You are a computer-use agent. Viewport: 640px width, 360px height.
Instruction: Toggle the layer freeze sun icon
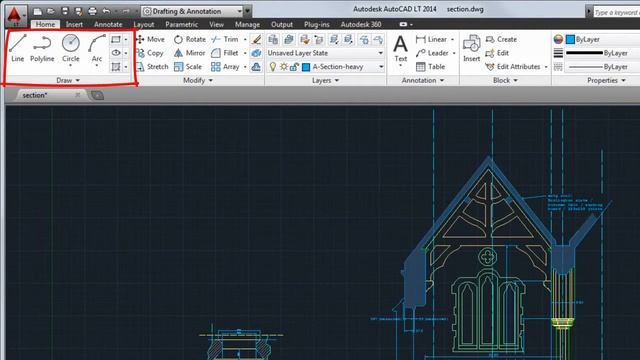[284, 67]
